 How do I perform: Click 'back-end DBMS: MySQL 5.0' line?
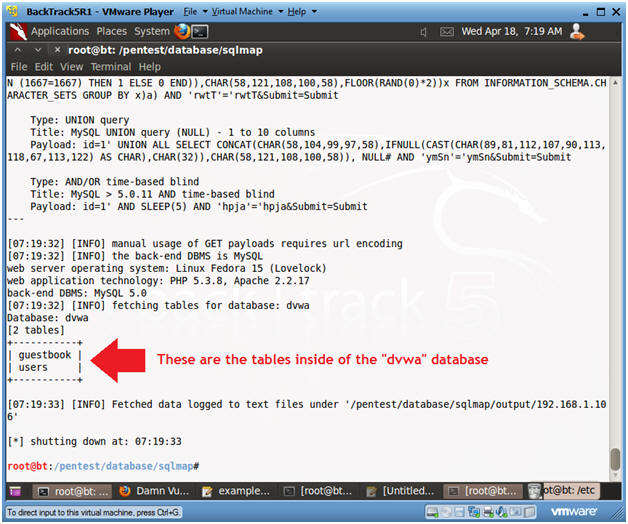[77, 293]
